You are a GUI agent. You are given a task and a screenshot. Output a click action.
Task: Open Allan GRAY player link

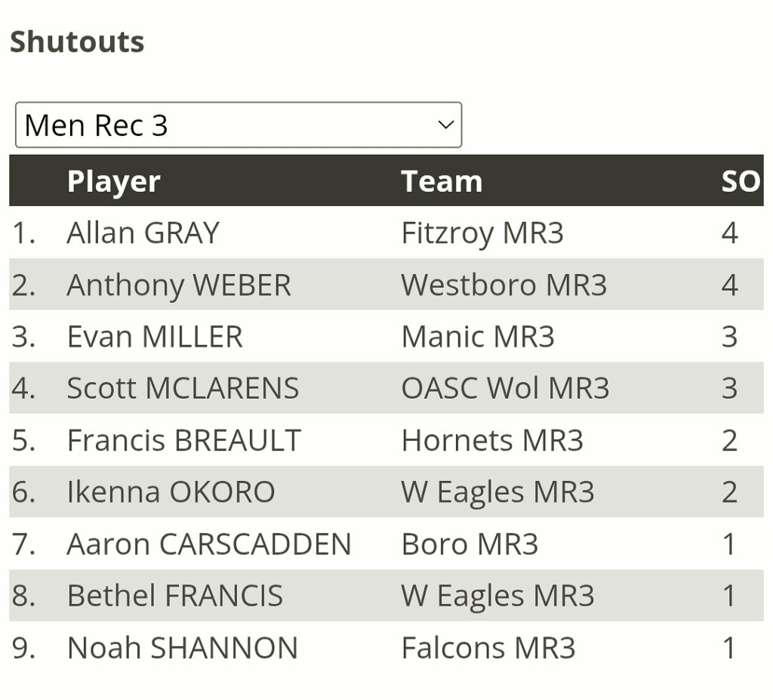(143, 233)
